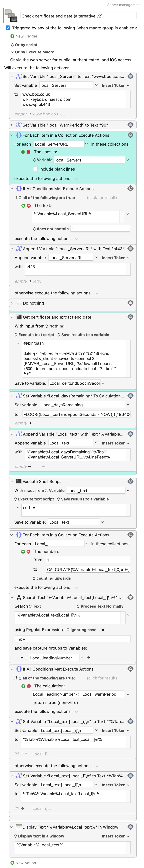Click the For each variable field 'Local_ServerURL'

pos(59,144)
